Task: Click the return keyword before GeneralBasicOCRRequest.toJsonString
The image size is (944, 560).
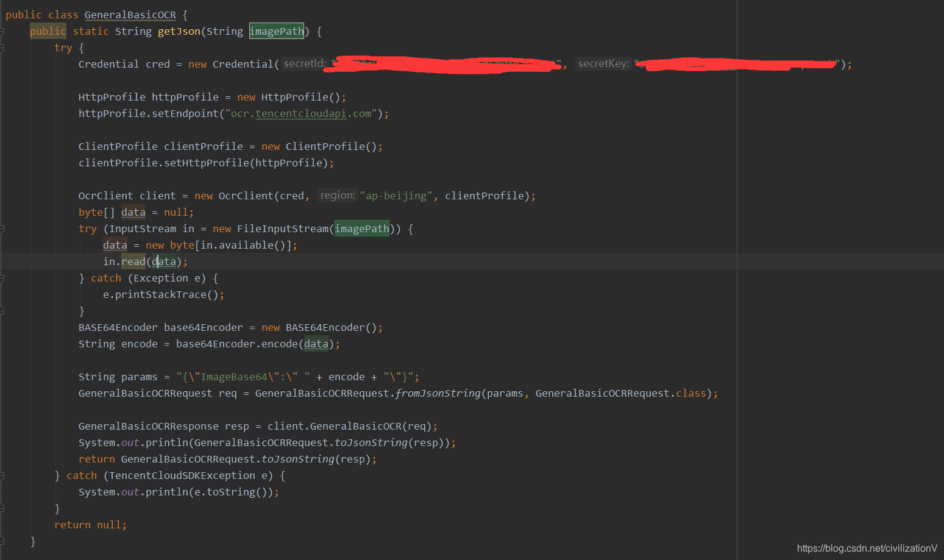Action: 97,459
